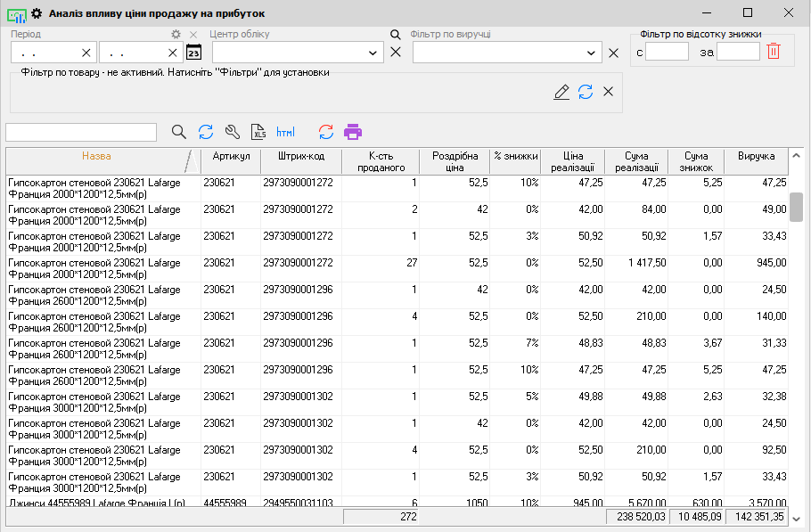Click the red-blue reload icon
The width and height of the screenshot is (811, 532).
326,132
